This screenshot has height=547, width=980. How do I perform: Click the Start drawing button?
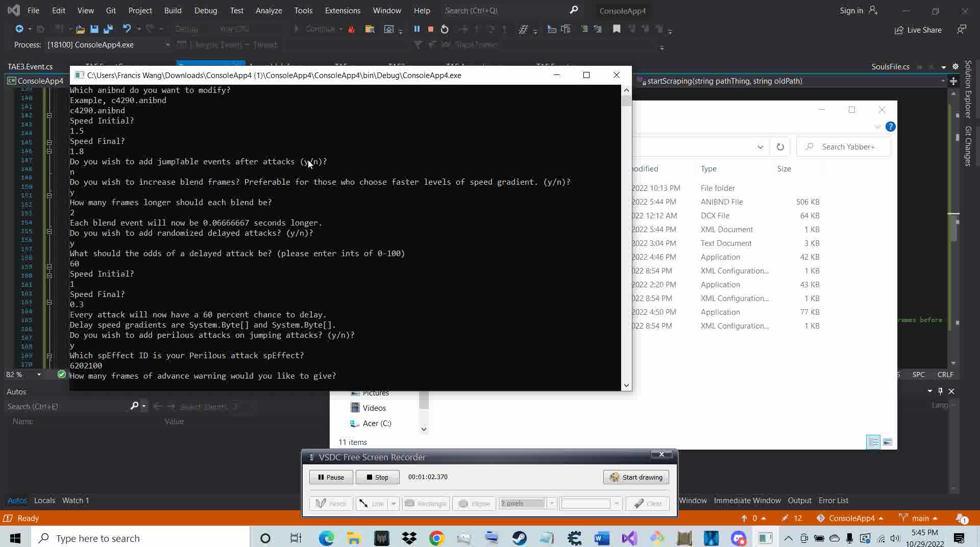coord(636,477)
